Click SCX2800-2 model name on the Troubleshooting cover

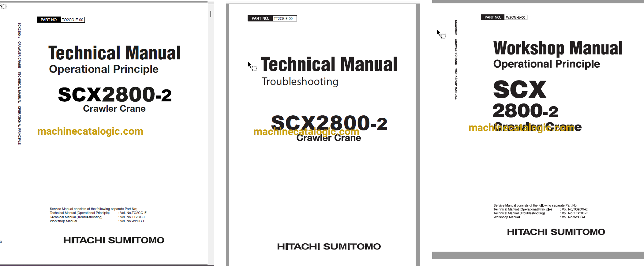329,123
